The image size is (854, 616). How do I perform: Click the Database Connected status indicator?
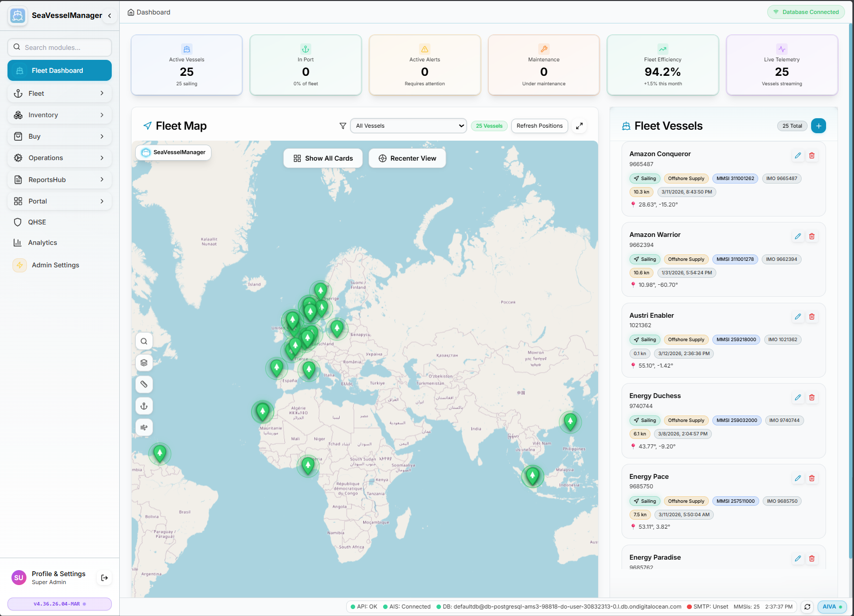[x=805, y=11]
